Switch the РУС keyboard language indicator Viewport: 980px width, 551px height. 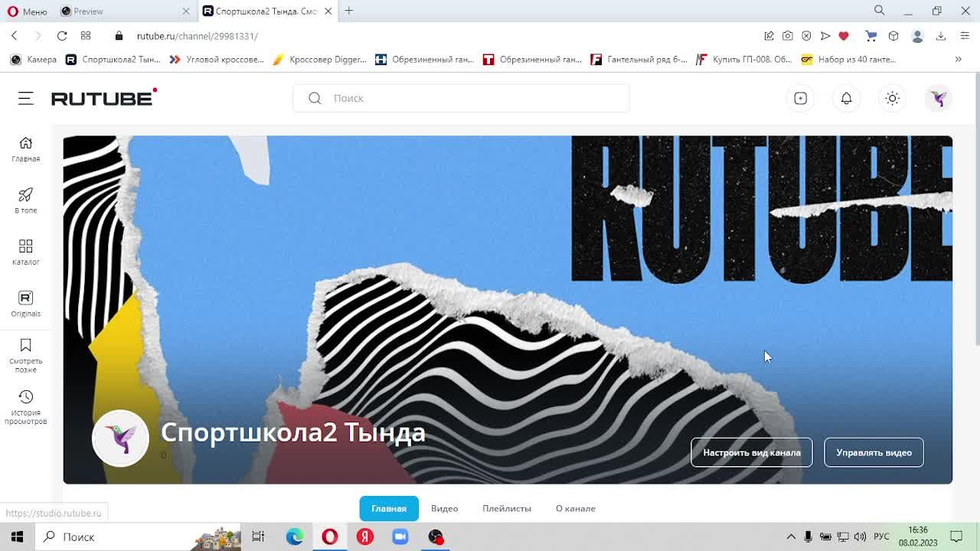click(x=881, y=536)
